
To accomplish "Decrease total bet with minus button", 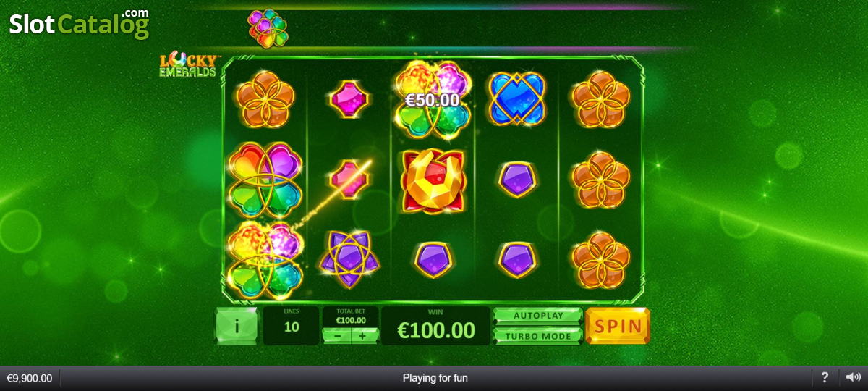I will click(x=336, y=335).
